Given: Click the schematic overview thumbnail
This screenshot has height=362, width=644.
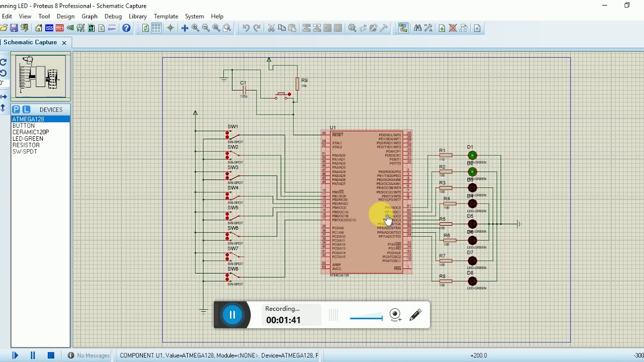Looking at the screenshot, I should click(x=41, y=76).
